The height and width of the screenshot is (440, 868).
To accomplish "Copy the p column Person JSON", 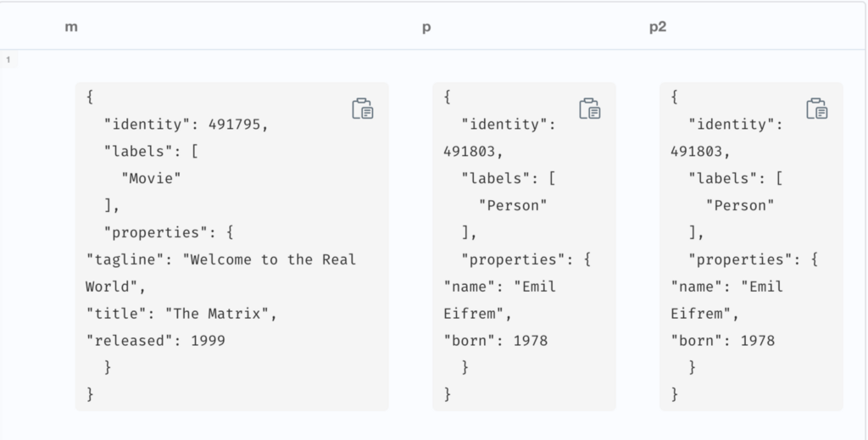I will (590, 109).
